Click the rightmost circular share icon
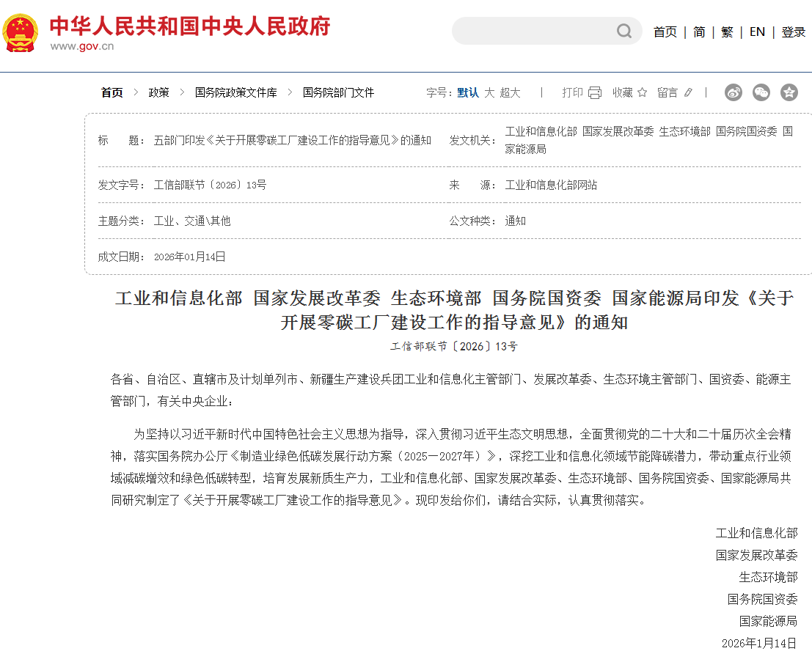 coord(789,92)
